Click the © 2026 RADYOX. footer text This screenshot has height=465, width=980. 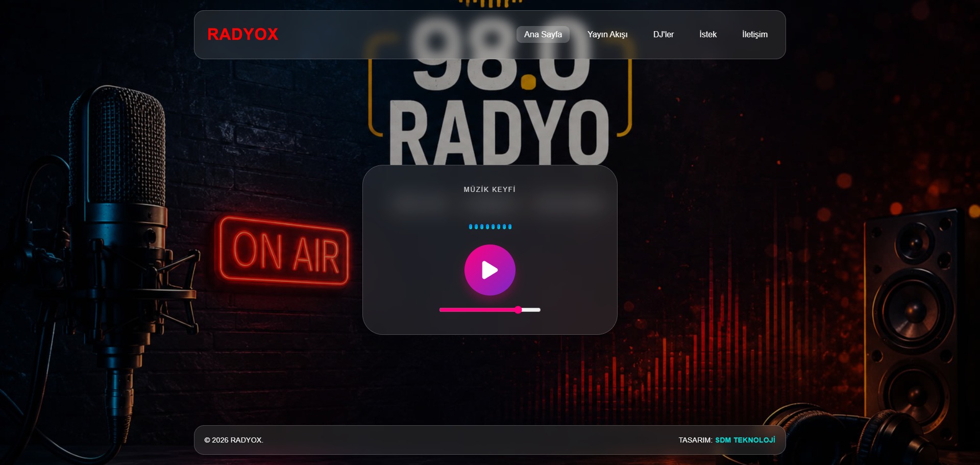click(x=234, y=440)
